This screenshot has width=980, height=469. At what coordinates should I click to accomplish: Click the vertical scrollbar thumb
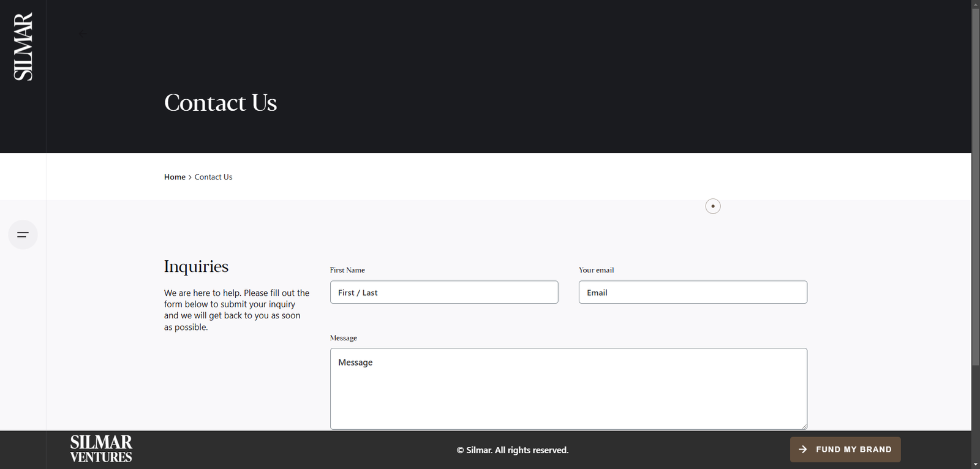click(x=975, y=184)
